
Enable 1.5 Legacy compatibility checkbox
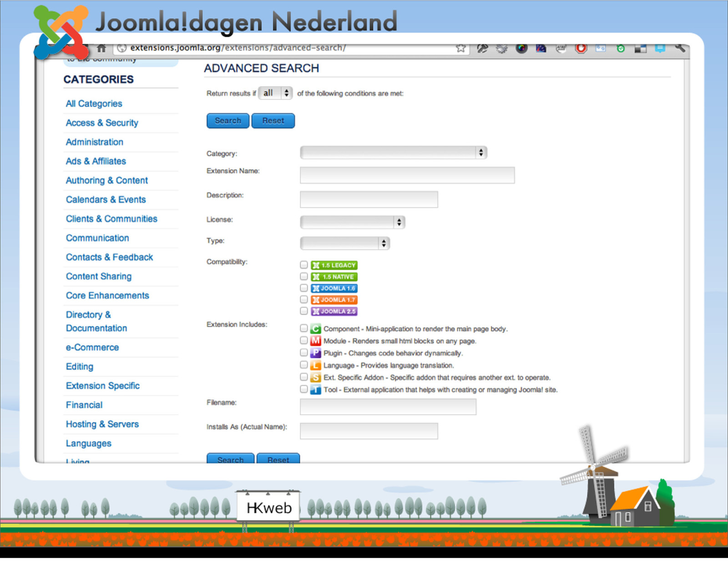(x=304, y=265)
